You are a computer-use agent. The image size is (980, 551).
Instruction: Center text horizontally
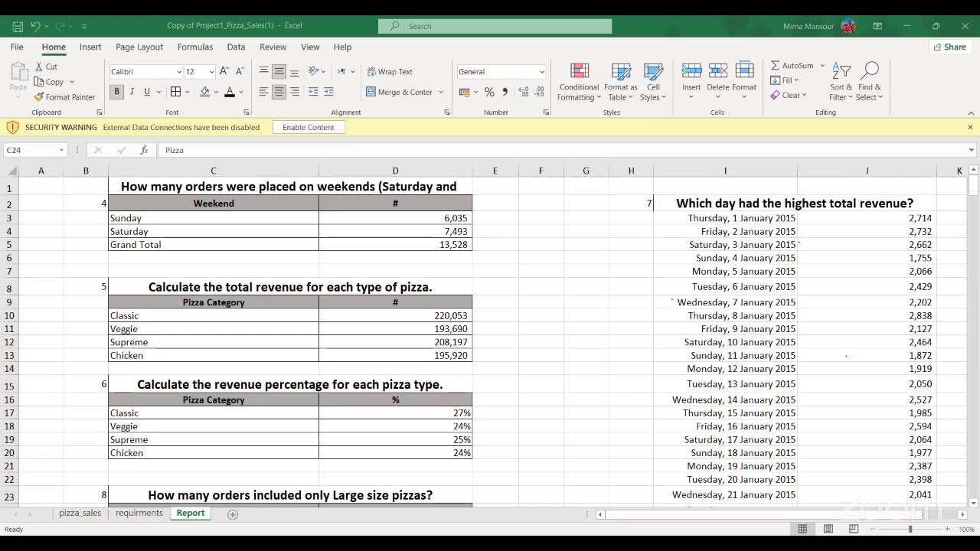[x=279, y=92]
